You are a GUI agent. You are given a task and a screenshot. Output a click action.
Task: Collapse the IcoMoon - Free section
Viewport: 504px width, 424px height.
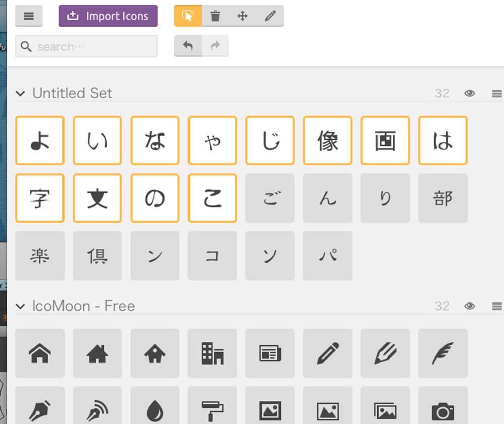pyautogui.click(x=20, y=306)
